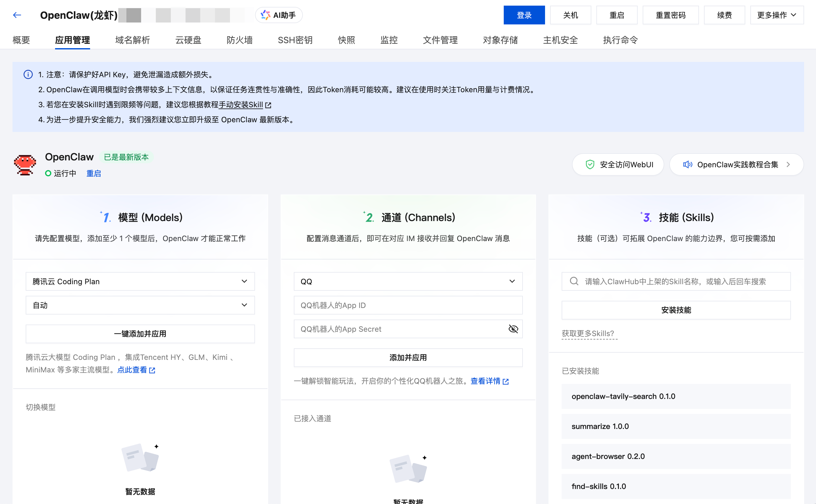Click the magnifier icon in the Skill search box
The image size is (816, 504).
coord(574,281)
